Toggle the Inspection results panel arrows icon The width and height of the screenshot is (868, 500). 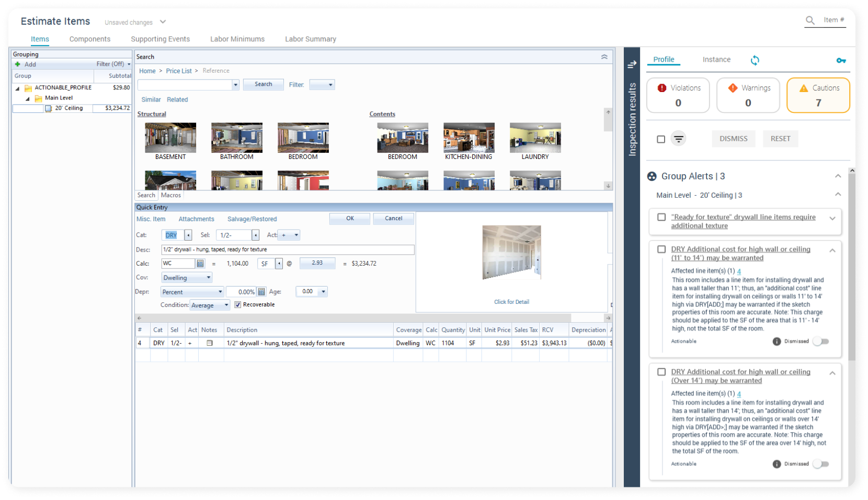coord(632,64)
